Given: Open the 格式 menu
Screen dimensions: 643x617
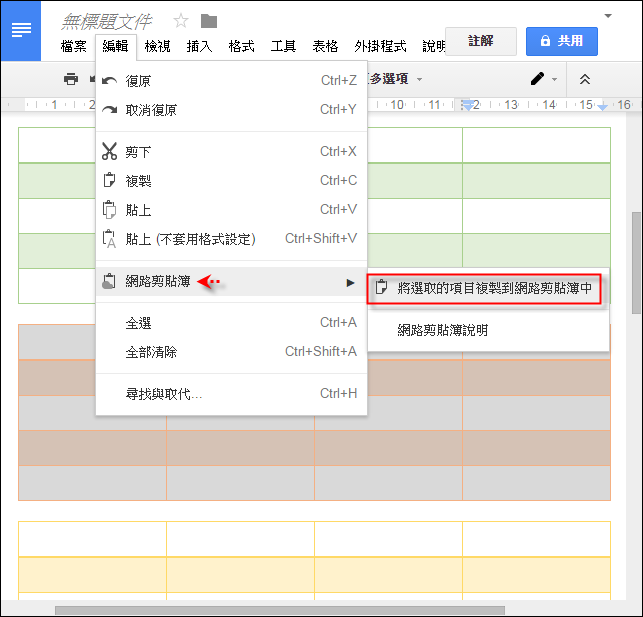Looking at the screenshot, I should pos(242,46).
